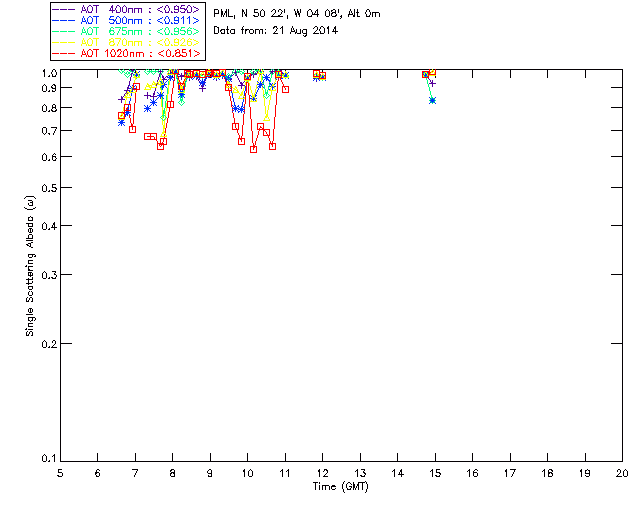Click the red dashed line sample for 1020nm
The width and height of the screenshot is (640, 512).
tap(64, 53)
